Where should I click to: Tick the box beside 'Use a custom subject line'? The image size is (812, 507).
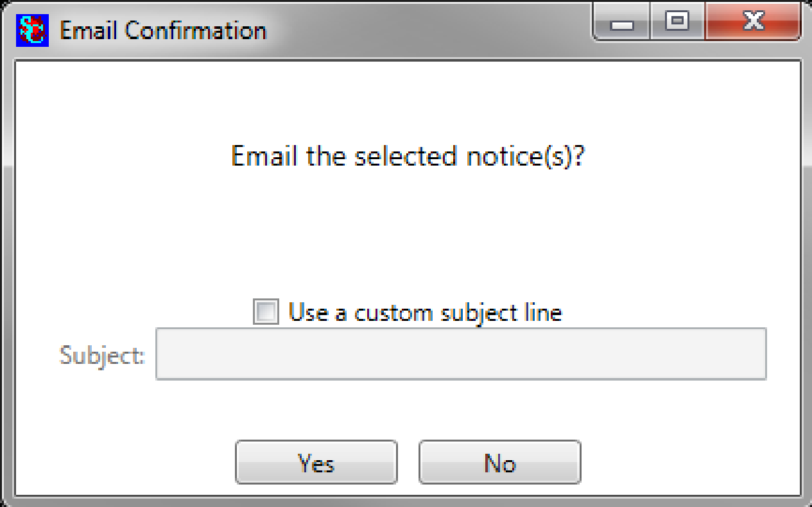click(x=266, y=313)
